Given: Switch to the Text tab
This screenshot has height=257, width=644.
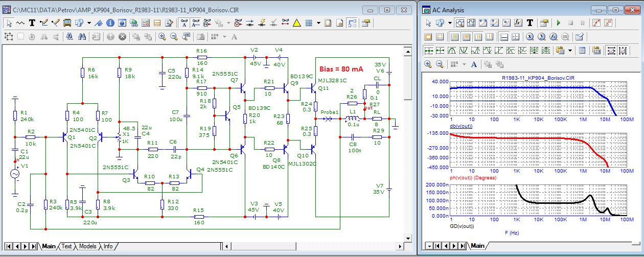Looking at the screenshot, I should (67, 246).
